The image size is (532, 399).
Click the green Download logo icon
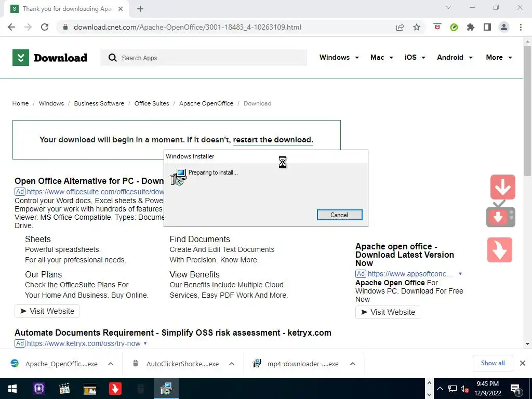tap(21, 58)
